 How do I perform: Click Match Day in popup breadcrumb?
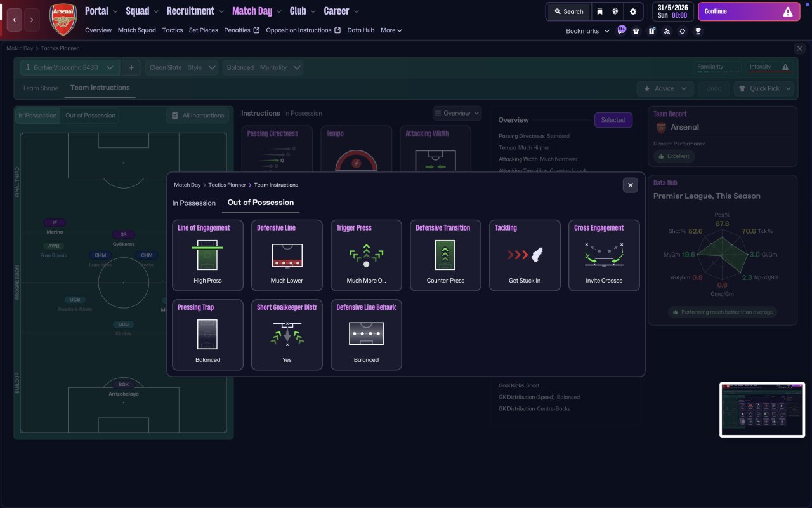pos(187,185)
